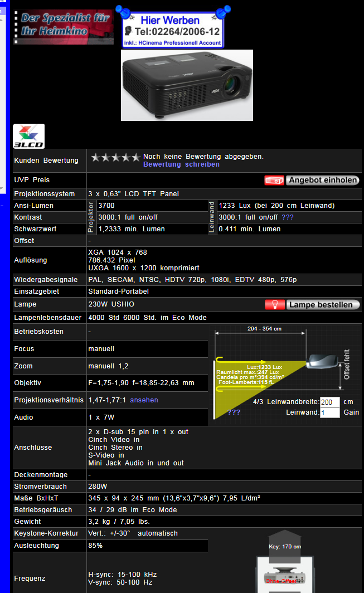Click the red projector icon beside Angebot einholen
Viewport: 364px width, 593px height.
(274, 181)
